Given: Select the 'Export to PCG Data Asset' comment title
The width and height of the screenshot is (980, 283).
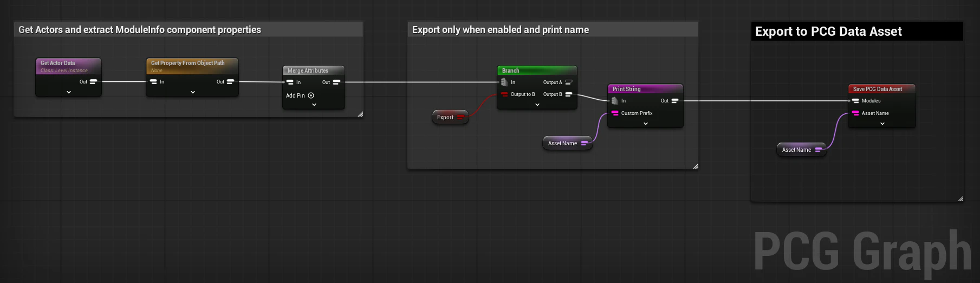Looking at the screenshot, I should [x=828, y=31].
